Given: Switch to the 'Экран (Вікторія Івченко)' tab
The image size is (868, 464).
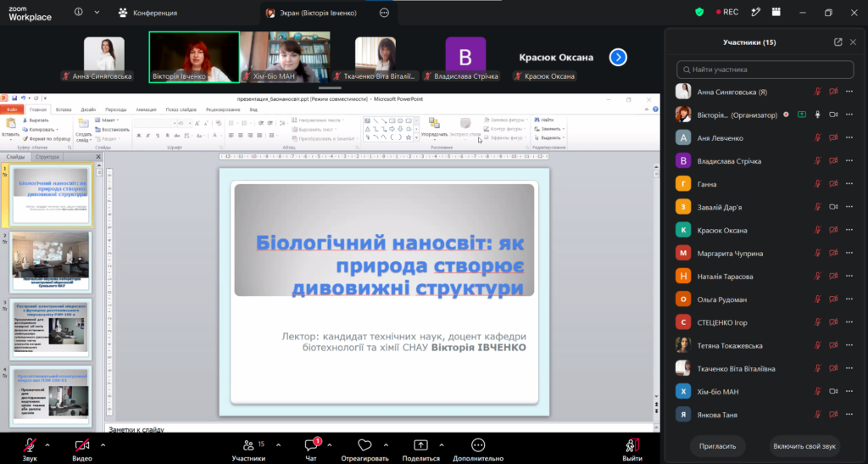Looking at the screenshot, I should (312, 13).
